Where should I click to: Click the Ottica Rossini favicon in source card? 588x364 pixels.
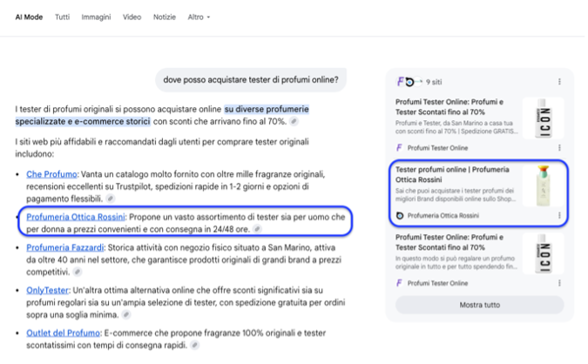pyautogui.click(x=400, y=216)
